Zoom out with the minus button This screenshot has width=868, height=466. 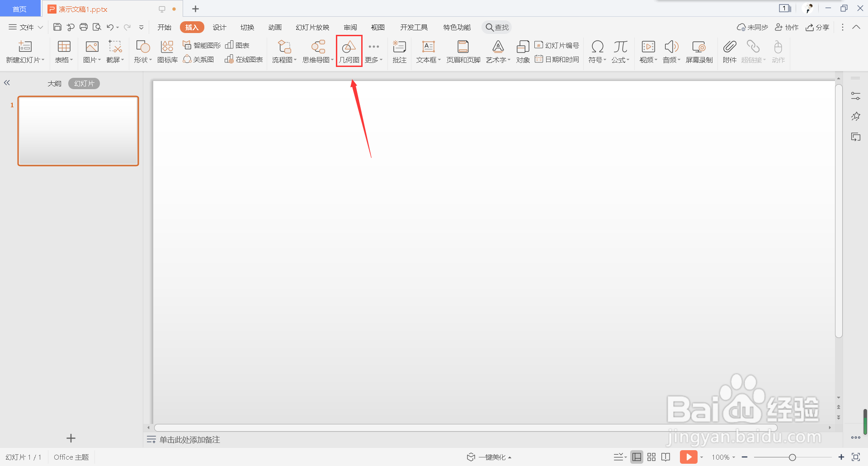click(745, 457)
